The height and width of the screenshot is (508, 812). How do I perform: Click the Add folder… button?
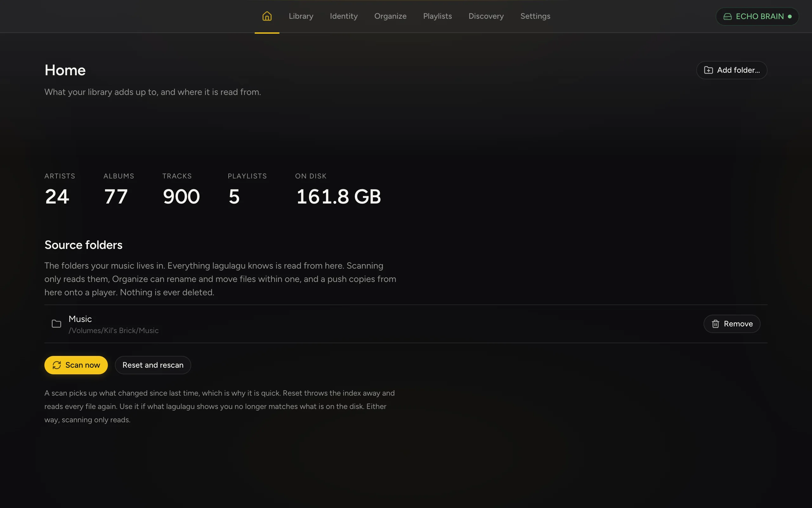click(731, 70)
